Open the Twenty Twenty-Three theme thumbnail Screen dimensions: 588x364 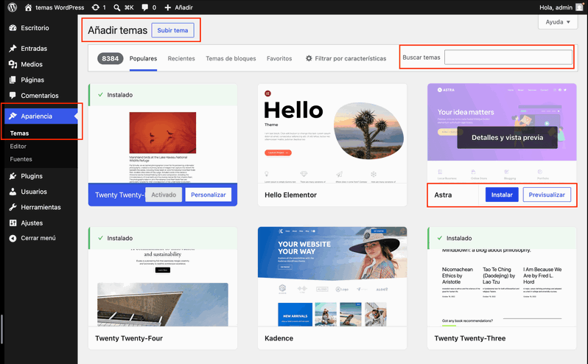click(502, 276)
